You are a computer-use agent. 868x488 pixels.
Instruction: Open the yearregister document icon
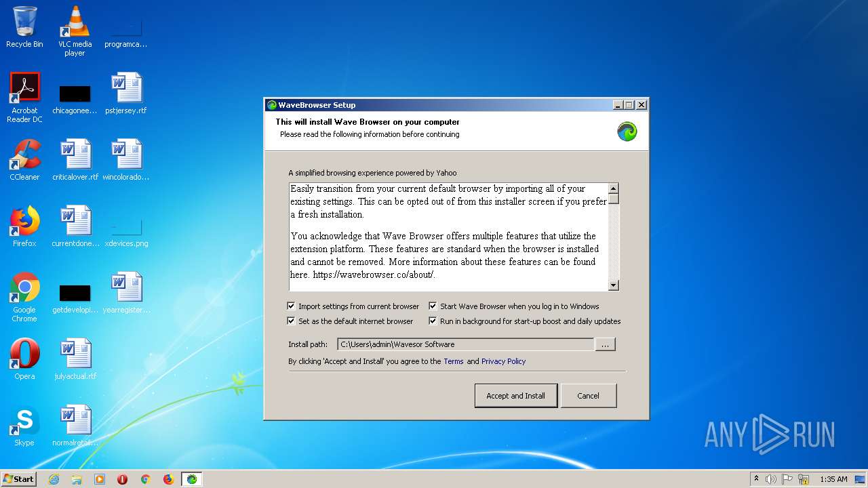tap(126, 293)
